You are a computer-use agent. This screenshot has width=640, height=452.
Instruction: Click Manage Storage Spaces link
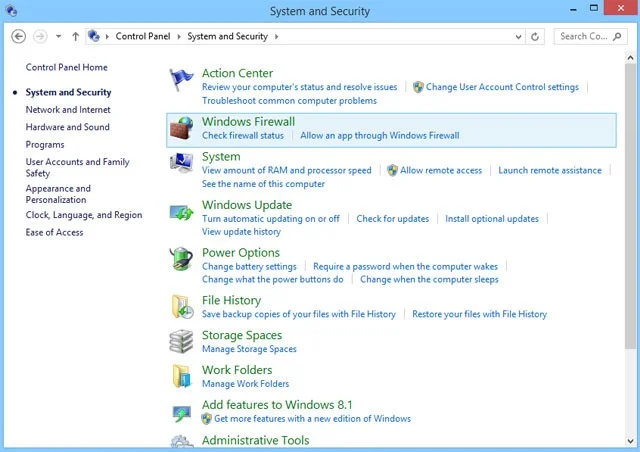pyautogui.click(x=249, y=349)
